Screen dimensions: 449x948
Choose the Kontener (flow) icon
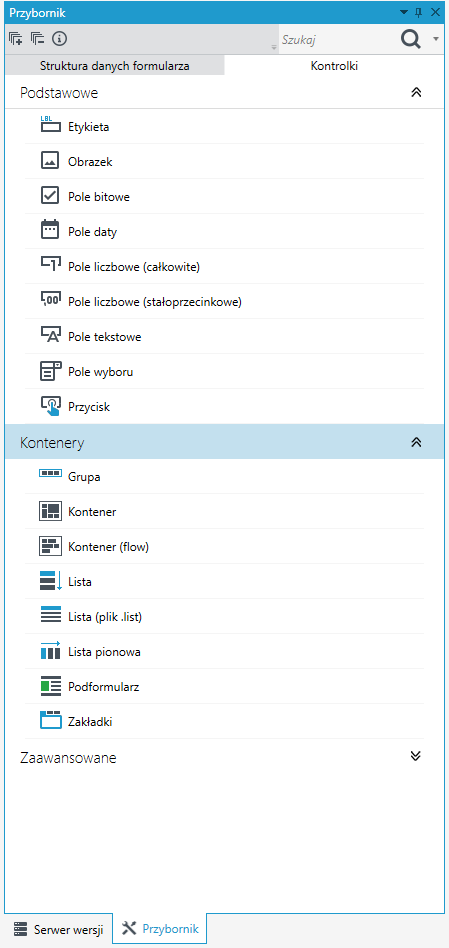click(51, 547)
